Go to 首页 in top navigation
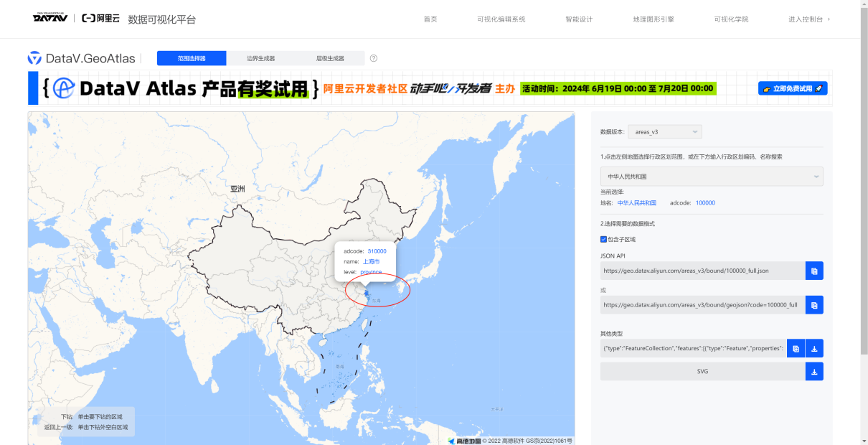This screenshot has width=868, height=445. [430, 19]
